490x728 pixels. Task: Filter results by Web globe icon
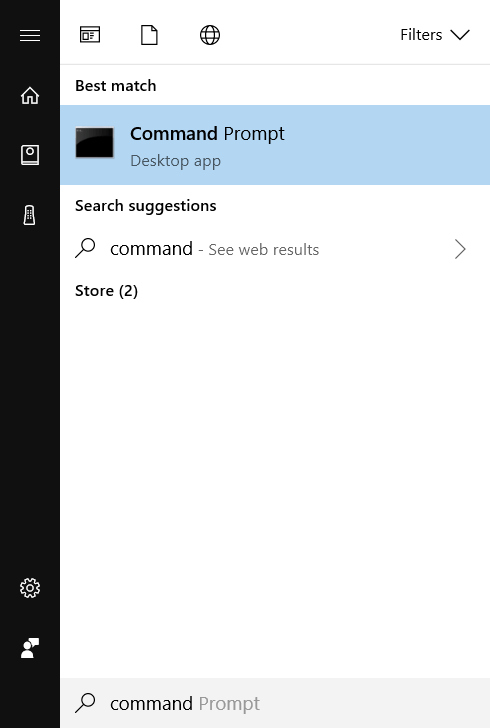click(209, 35)
